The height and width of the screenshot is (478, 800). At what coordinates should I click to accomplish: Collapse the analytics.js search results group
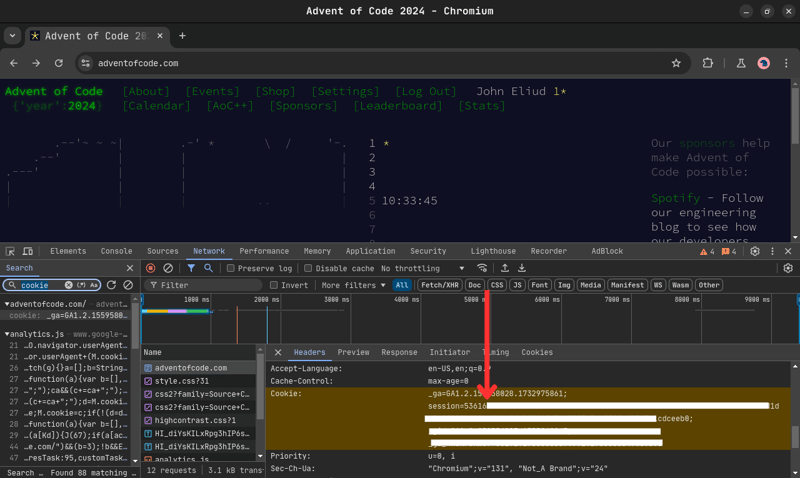tap(8, 334)
